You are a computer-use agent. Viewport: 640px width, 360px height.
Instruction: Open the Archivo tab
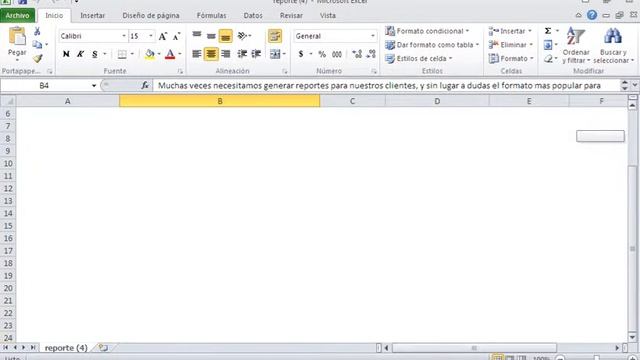[18, 16]
